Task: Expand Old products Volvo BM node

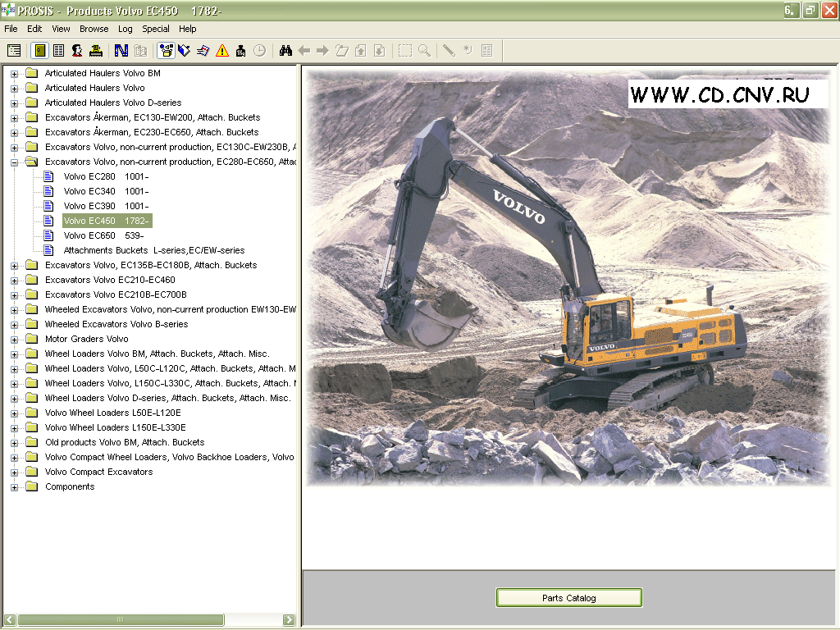Action: [x=15, y=443]
